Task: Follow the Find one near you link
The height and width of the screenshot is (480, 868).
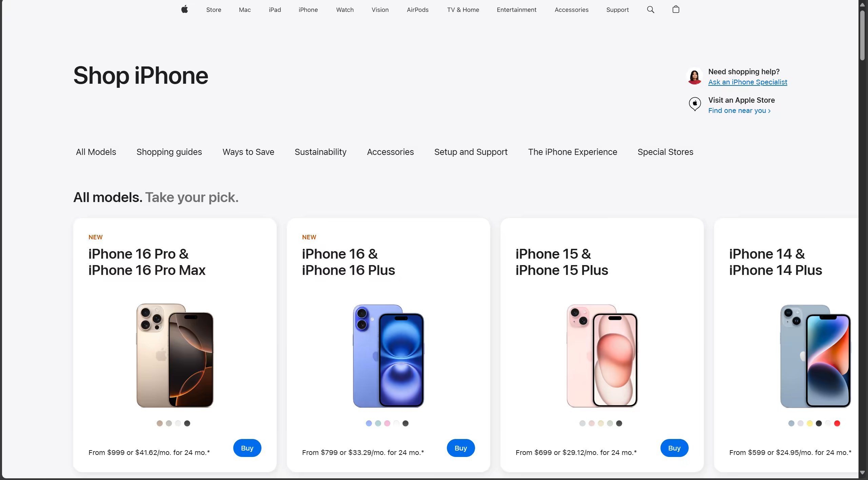Action: [739, 111]
